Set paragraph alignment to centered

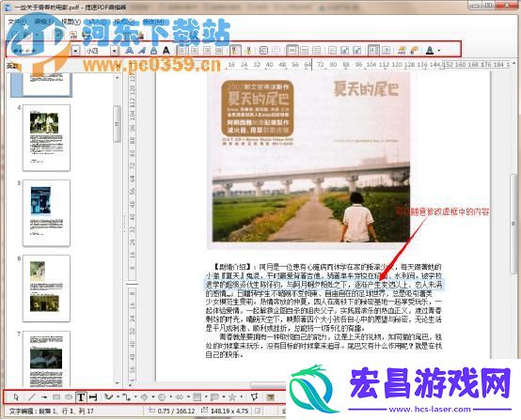coord(195,51)
